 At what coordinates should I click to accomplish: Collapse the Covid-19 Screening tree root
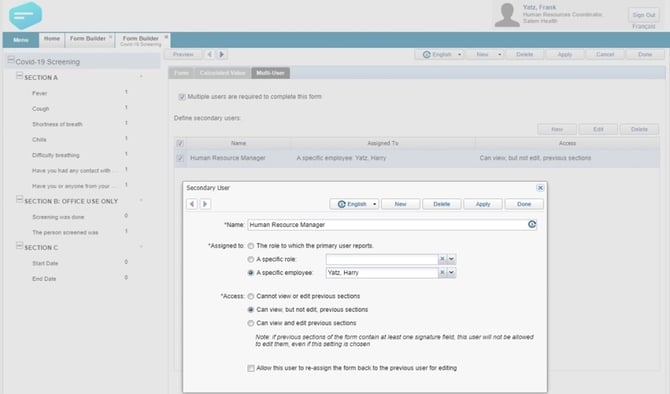pyautogui.click(x=11, y=60)
